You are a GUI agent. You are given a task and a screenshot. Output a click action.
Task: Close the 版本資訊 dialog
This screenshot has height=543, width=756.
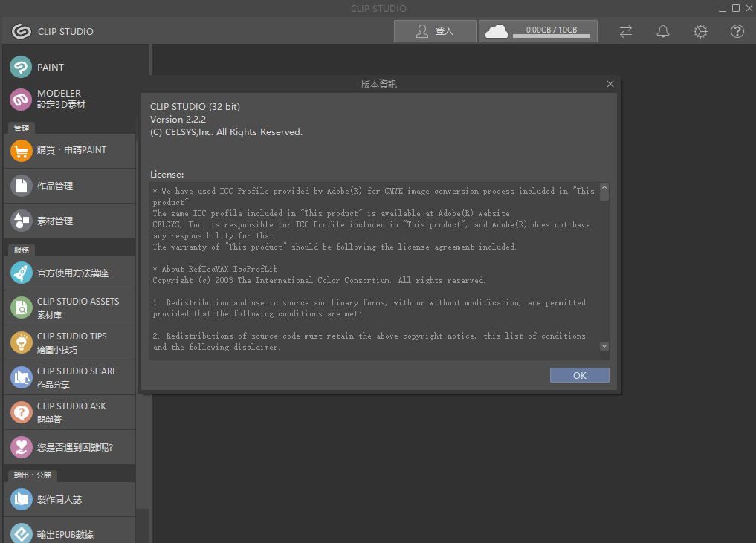tap(610, 84)
